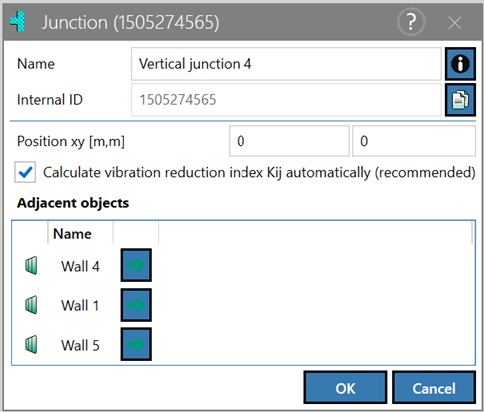Screen dimensions: 484x412
Task: Go to Wall 4 using its arrow button
Action: point(136,265)
